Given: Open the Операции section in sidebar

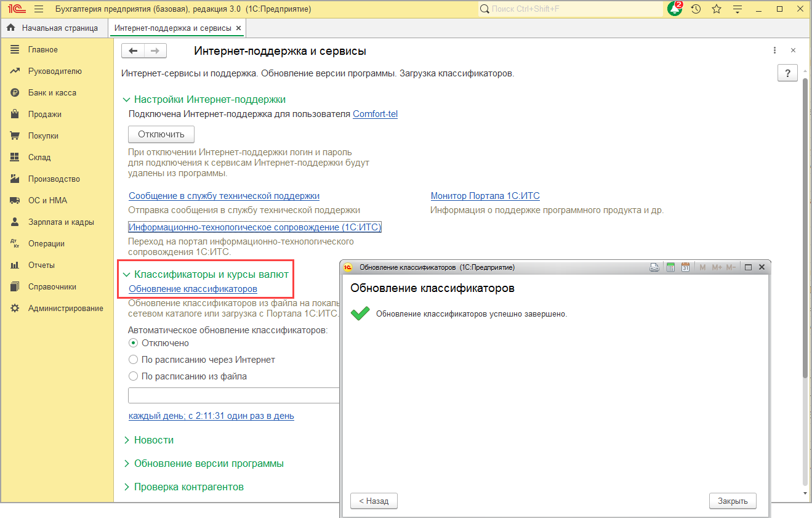Looking at the screenshot, I should [x=46, y=244].
